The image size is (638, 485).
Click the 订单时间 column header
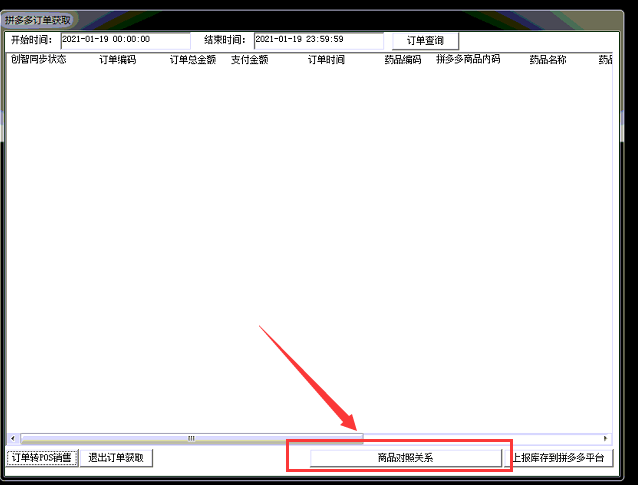coord(326,60)
